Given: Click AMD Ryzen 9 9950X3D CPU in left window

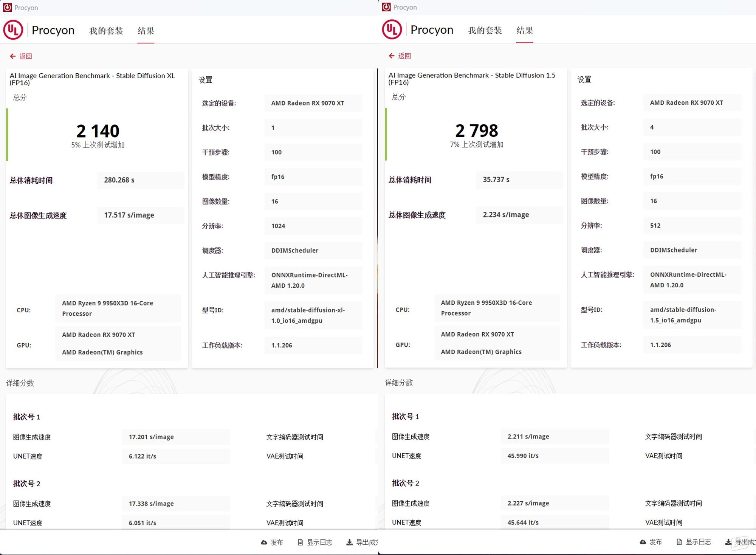Looking at the screenshot, I should pos(118,309).
